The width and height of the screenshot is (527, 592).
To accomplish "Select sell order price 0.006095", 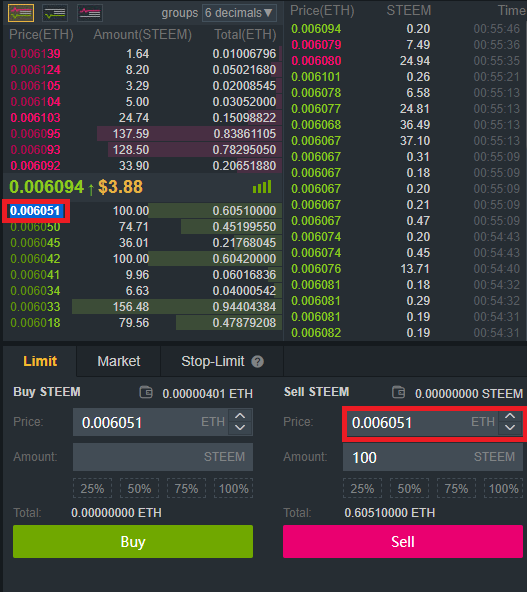I will 35,134.
